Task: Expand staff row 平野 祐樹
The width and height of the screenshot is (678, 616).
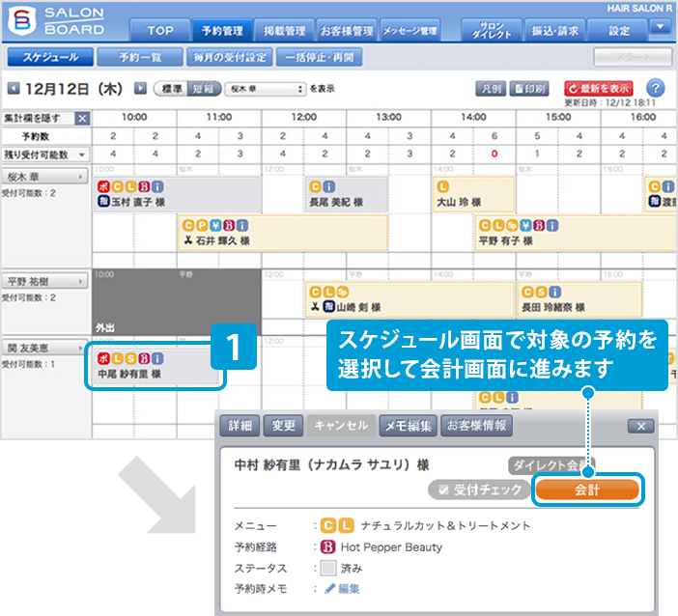Action: point(45,281)
